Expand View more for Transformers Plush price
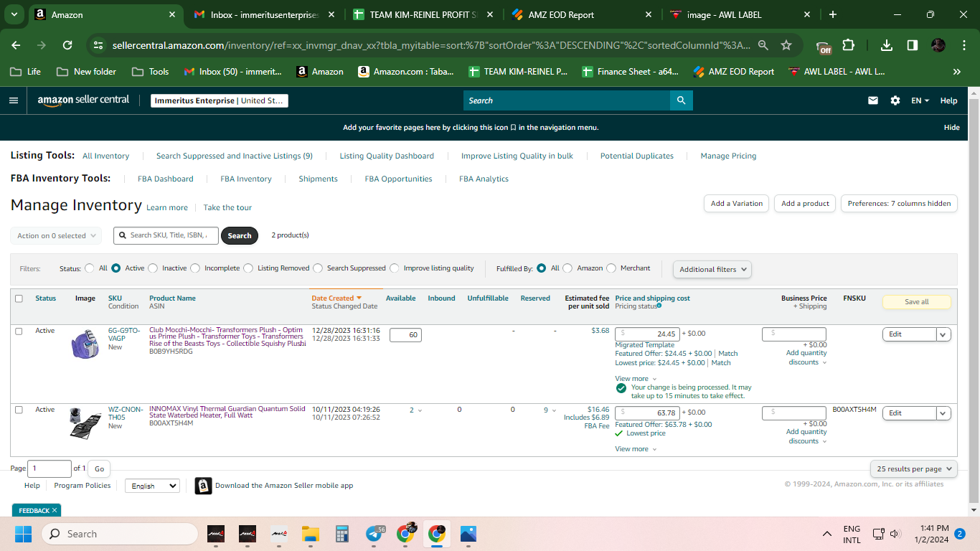 tap(636, 379)
